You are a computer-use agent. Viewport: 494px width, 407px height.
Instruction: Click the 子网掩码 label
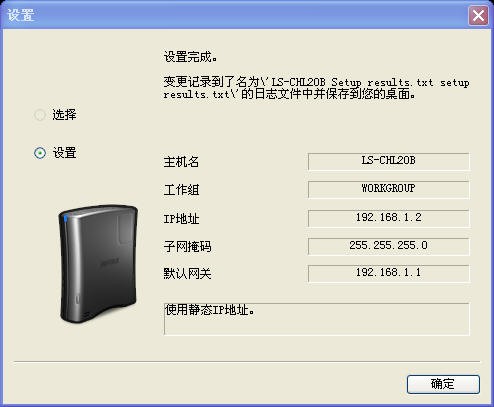pos(187,247)
